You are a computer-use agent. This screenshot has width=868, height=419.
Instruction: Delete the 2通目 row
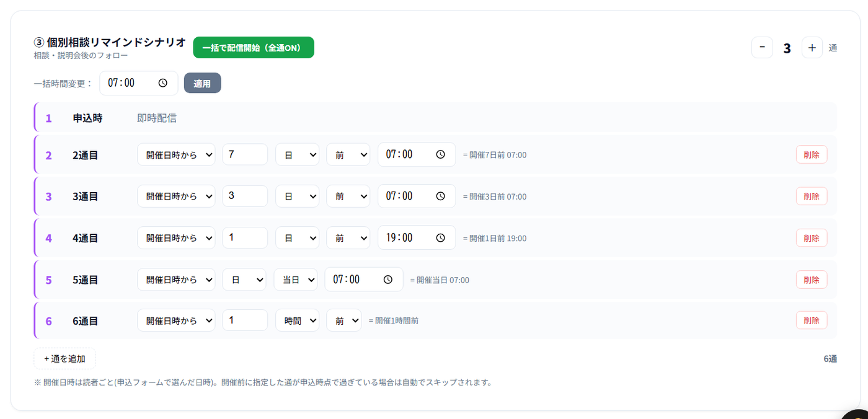pos(812,154)
